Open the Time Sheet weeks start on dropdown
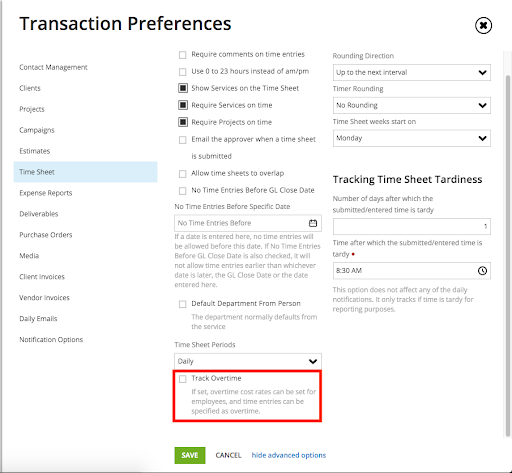Screen dimensions: 512x473 pyautogui.click(x=412, y=138)
